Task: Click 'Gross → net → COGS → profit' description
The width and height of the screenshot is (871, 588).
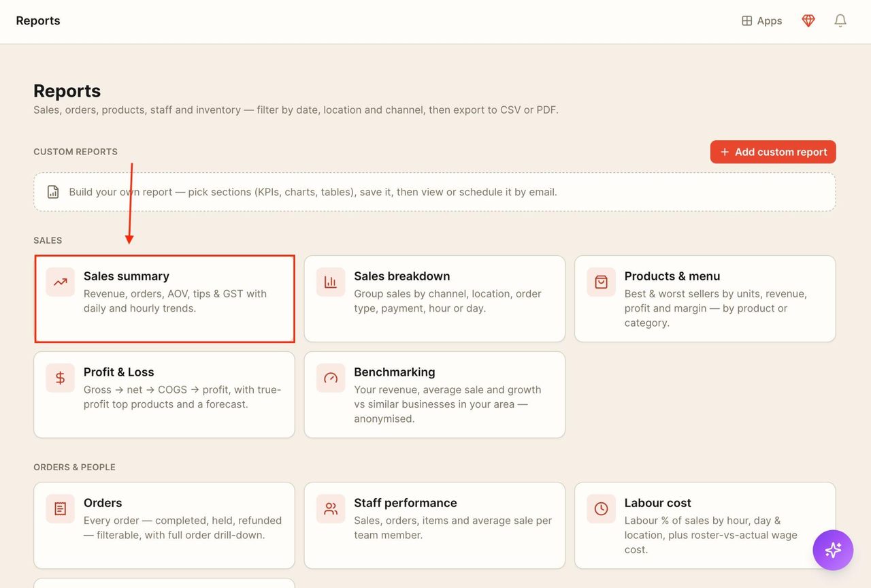Action: [x=182, y=397]
